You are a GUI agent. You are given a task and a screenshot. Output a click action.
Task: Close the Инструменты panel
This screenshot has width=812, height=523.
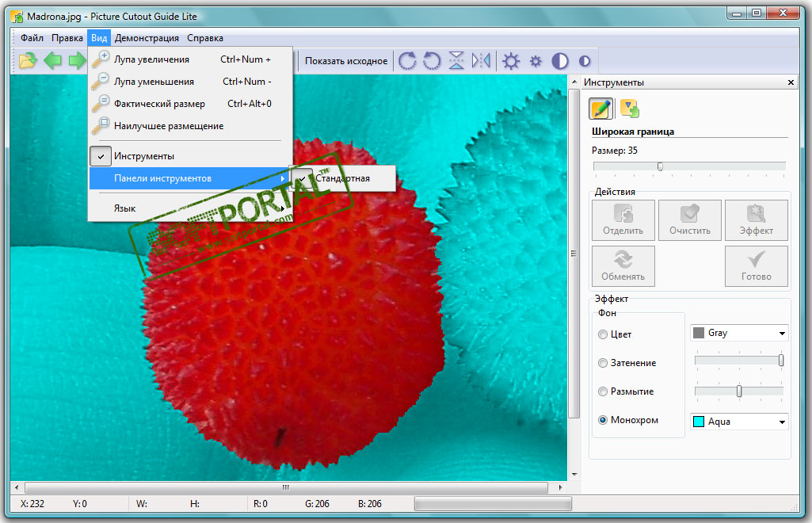(x=791, y=82)
